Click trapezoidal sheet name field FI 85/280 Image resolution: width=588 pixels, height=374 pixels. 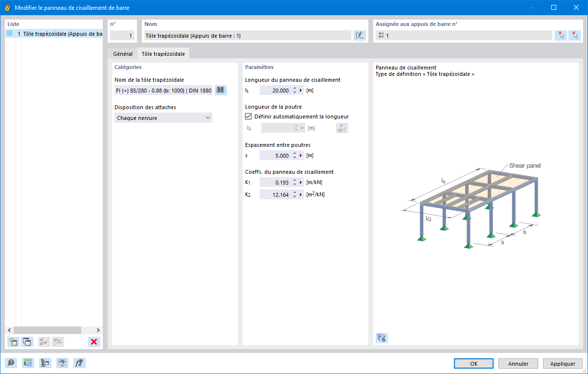coord(163,90)
